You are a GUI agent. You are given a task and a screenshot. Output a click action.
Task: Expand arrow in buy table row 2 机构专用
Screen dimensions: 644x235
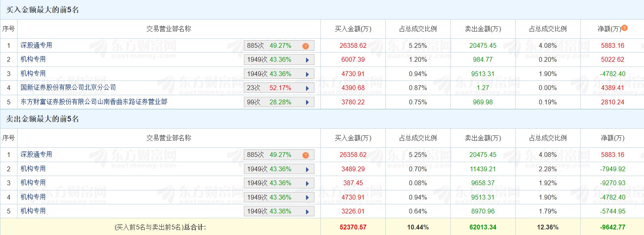click(307, 60)
